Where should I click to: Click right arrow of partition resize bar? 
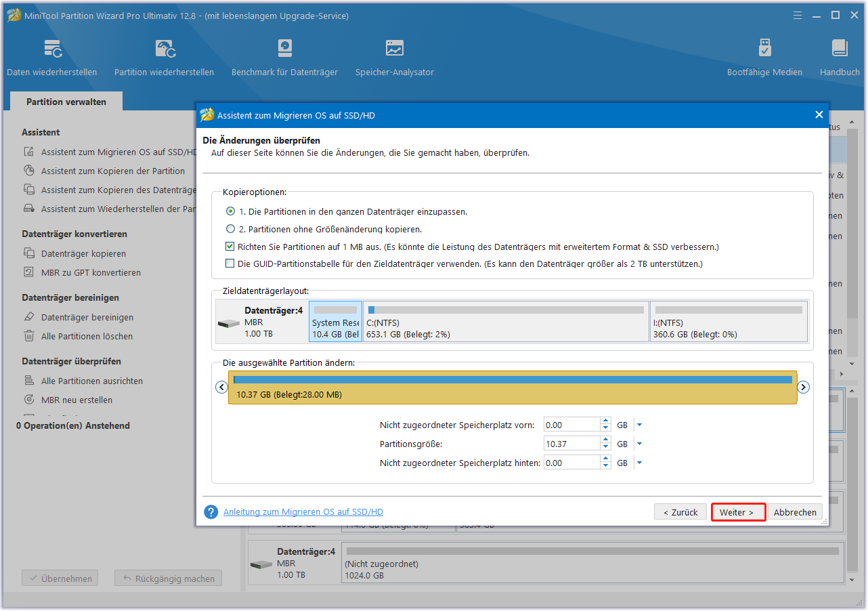click(804, 387)
